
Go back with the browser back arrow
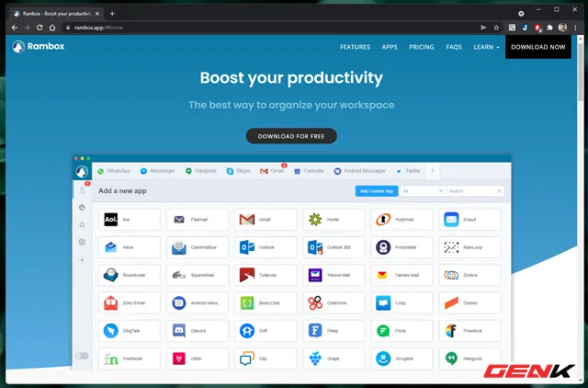(15, 28)
